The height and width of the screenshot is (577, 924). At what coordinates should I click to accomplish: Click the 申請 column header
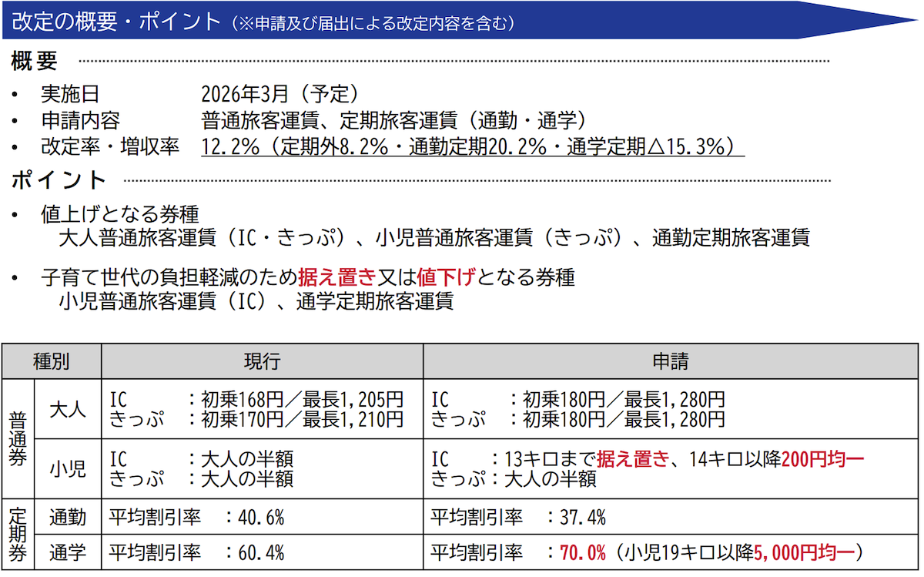pyautogui.click(x=670, y=361)
